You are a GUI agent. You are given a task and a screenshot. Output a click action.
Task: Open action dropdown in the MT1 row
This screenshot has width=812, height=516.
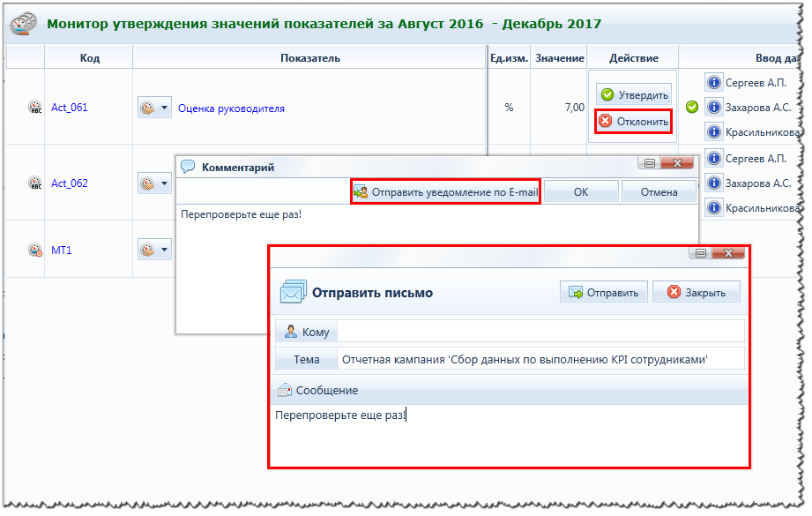click(x=154, y=250)
